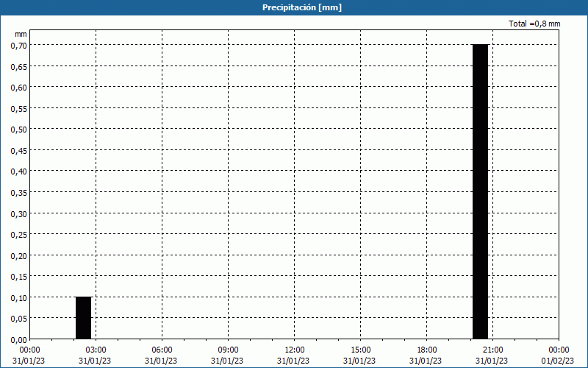Viewport: 588px width, 368px height.
Task: Click the 0,30 y-axis label
Action: [x=21, y=213]
